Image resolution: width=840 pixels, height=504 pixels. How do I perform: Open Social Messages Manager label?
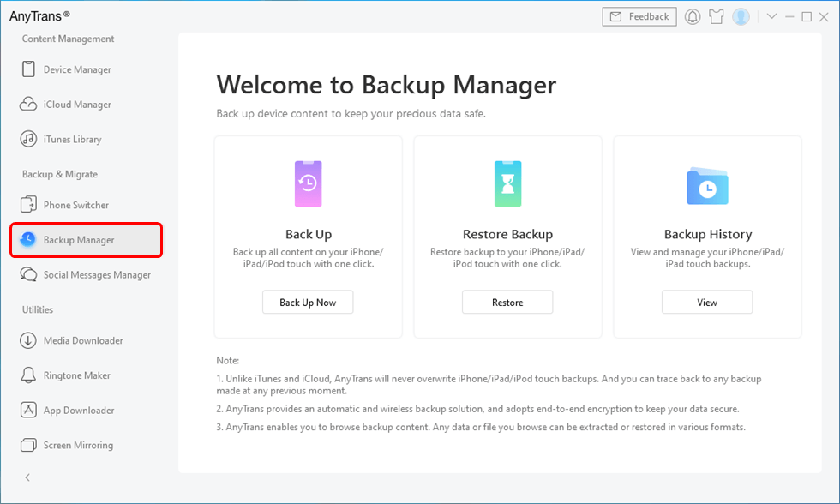click(97, 275)
